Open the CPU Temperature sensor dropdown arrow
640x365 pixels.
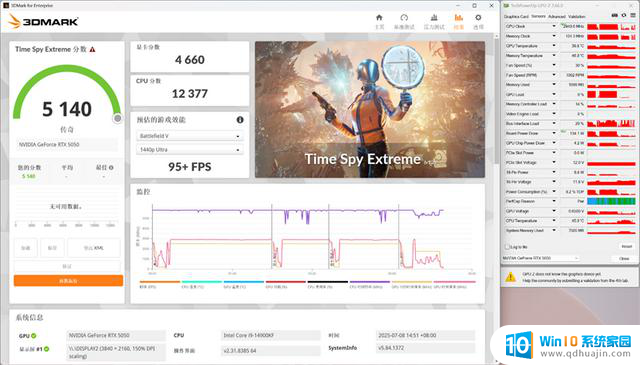[554, 220]
